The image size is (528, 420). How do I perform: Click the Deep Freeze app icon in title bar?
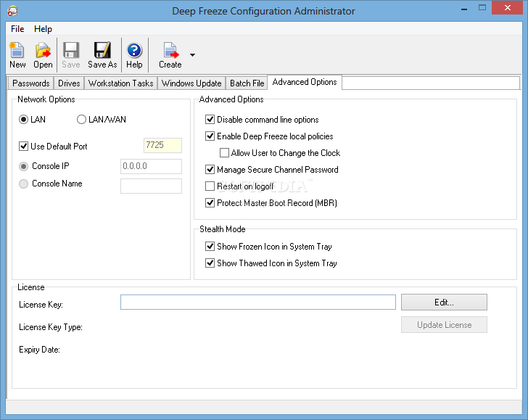[12, 11]
